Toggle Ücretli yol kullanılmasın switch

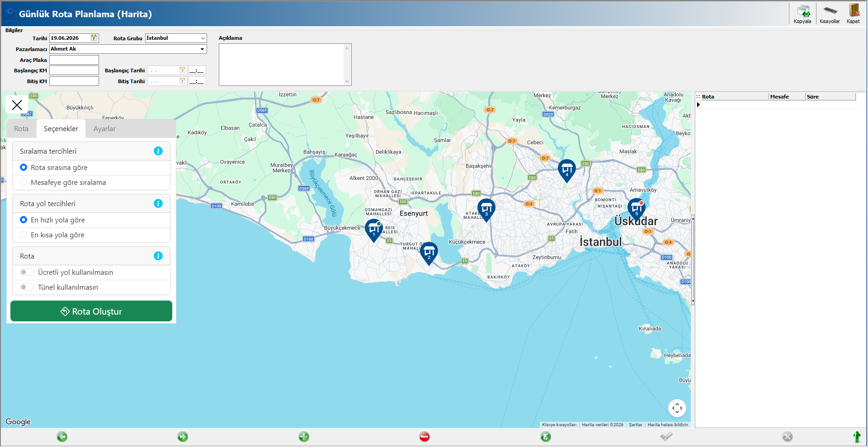[x=27, y=272]
